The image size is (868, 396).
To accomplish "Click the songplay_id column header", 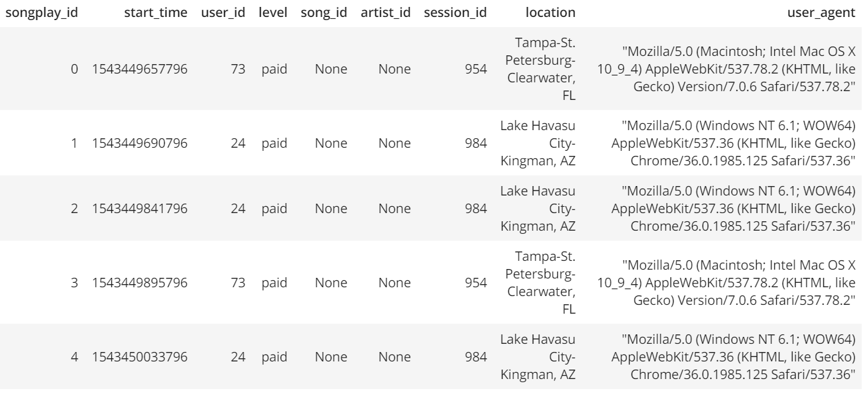I will [x=42, y=12].
